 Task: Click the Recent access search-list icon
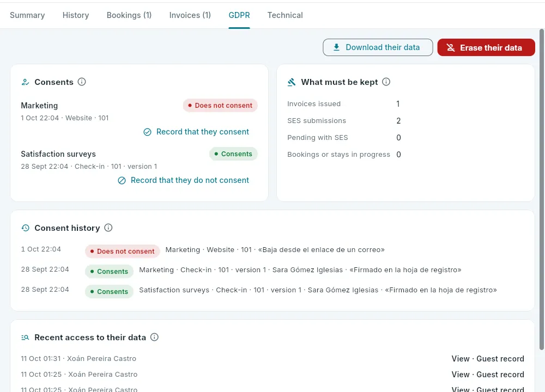point(26,338)
